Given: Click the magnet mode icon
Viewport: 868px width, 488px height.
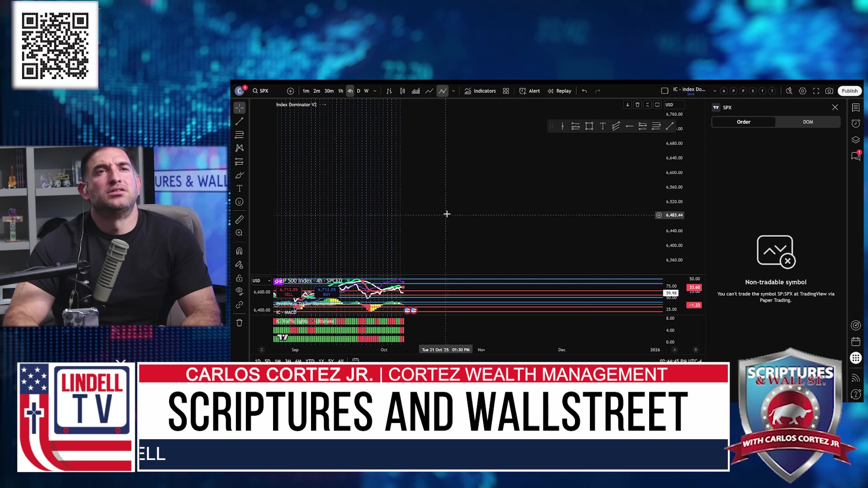Looking at the screenshot, I should tap(239, 251).
